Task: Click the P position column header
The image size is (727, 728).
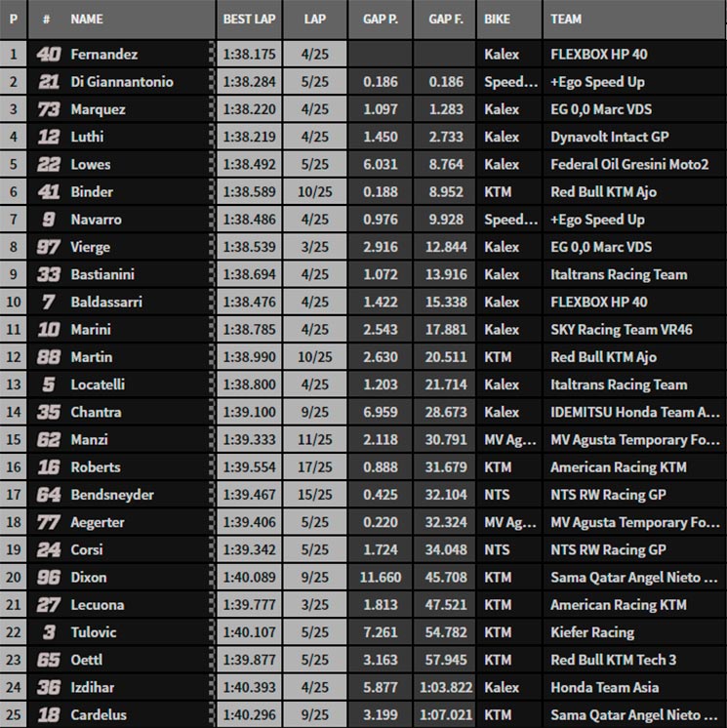Action: tap(14, 20)
